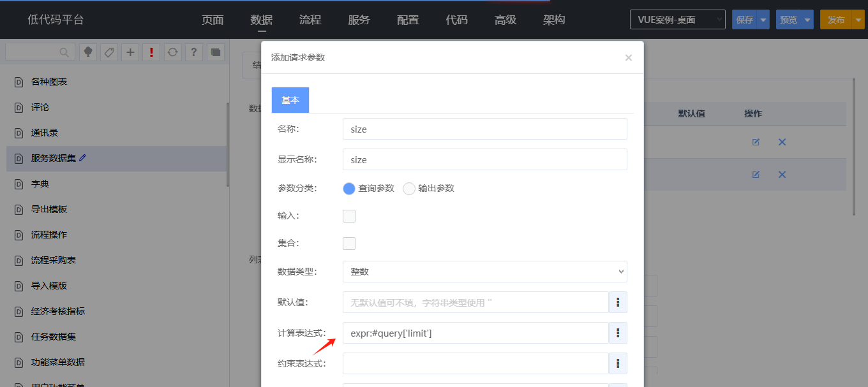Image resolution: width=868 pixels, height=387 pixels.
Task: Open the 数据类型 dropdown showing 整数
Action: click(485, 272)
